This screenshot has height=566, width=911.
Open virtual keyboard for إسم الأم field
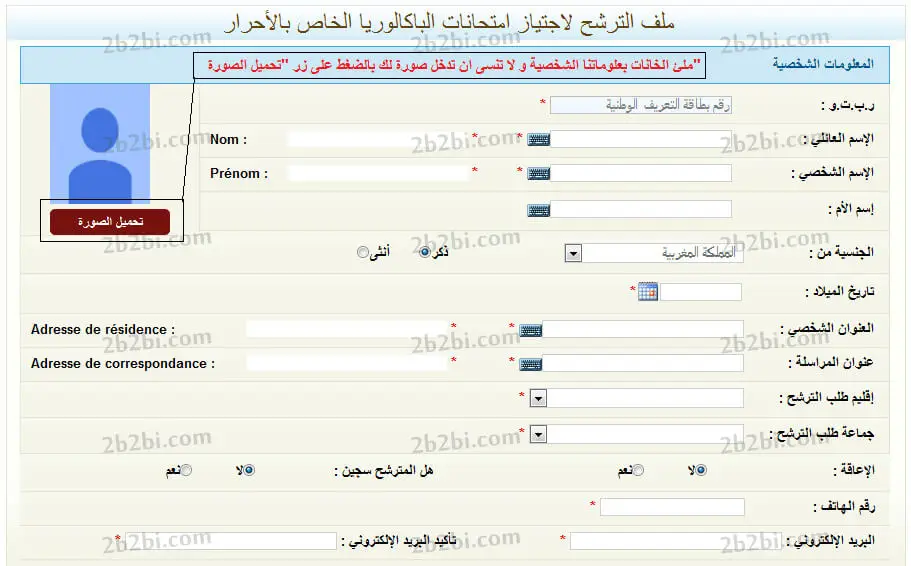pos(538,210)
